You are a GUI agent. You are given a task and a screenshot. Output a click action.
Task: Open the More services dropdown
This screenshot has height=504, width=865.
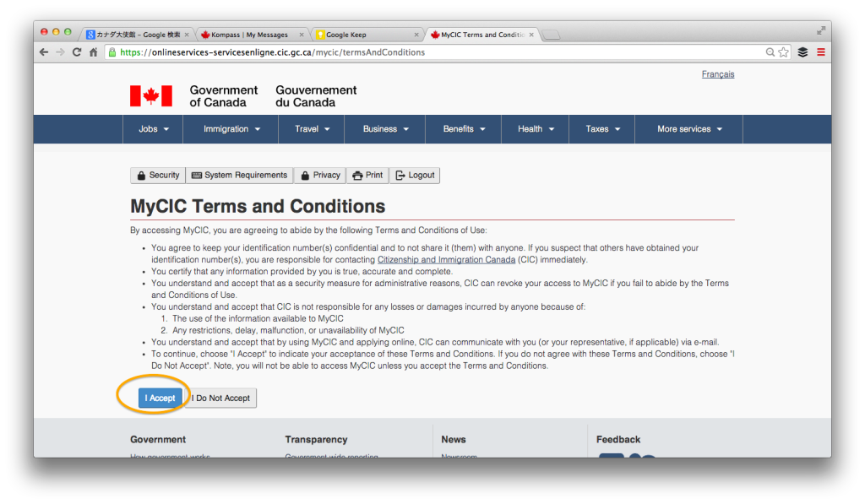(x=689, y=129)
